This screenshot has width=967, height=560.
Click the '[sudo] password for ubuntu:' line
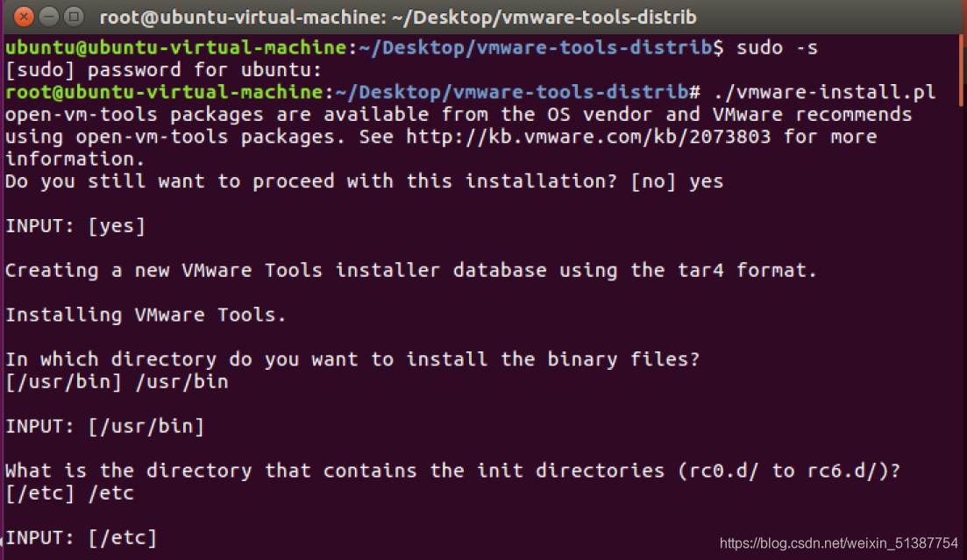[x=164, y=70]
